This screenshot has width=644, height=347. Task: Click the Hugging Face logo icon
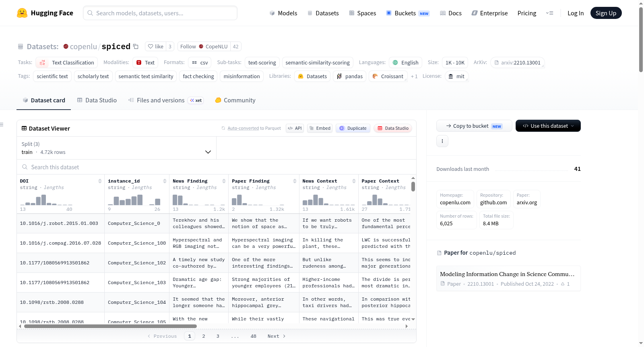(22, 13)
